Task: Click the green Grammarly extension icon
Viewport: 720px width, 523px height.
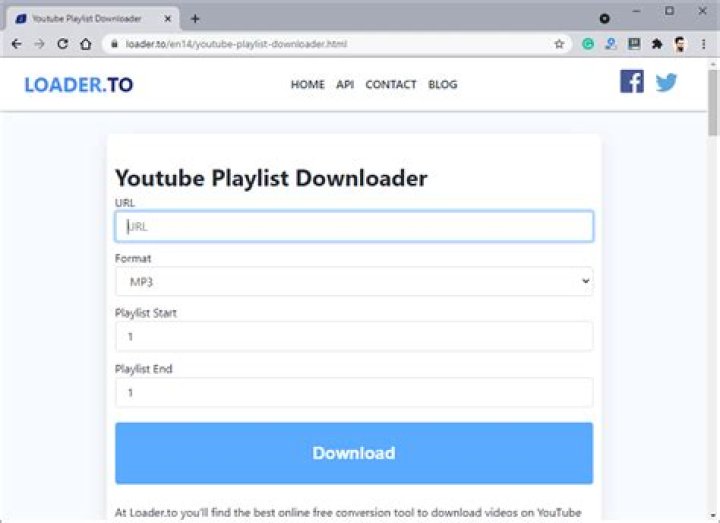Action: point(588,44)
